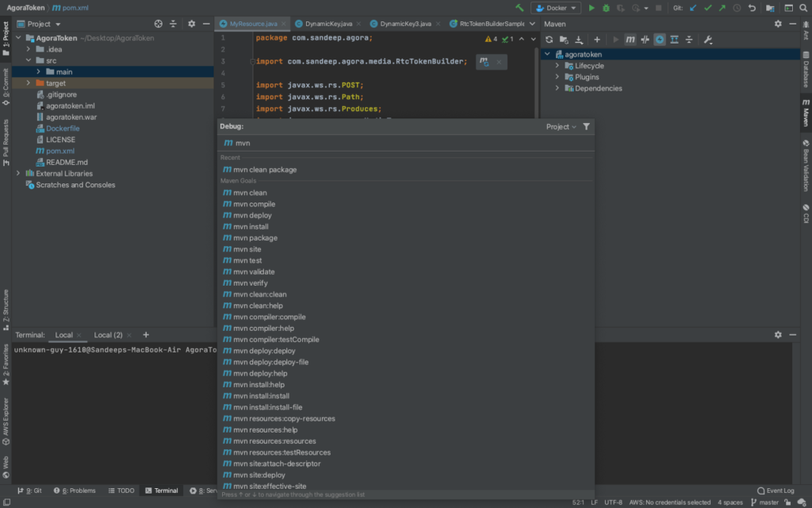The width and height of the screenshot is (812, 508).
Task: Expand the target folder
Action: pos(29,83)
